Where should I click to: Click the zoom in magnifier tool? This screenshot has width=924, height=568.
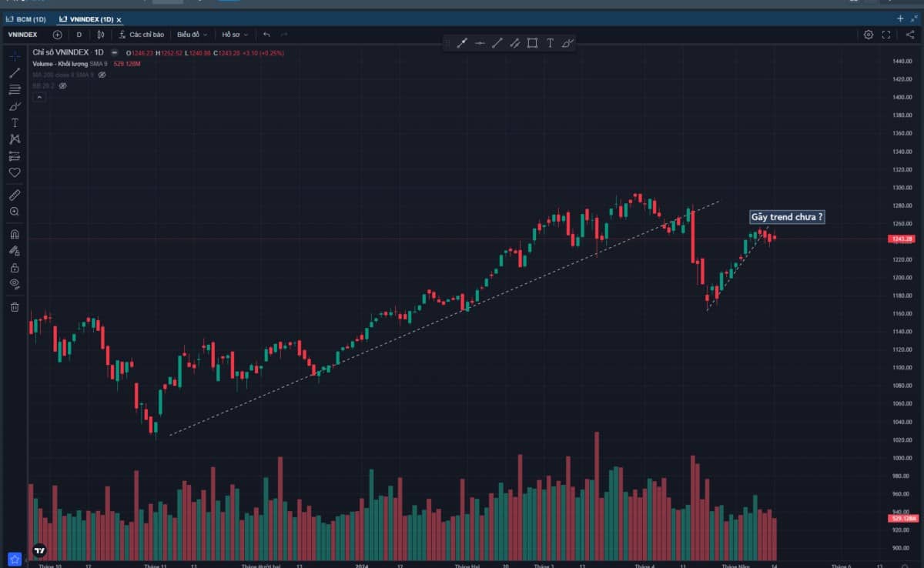tap(14, 212)
